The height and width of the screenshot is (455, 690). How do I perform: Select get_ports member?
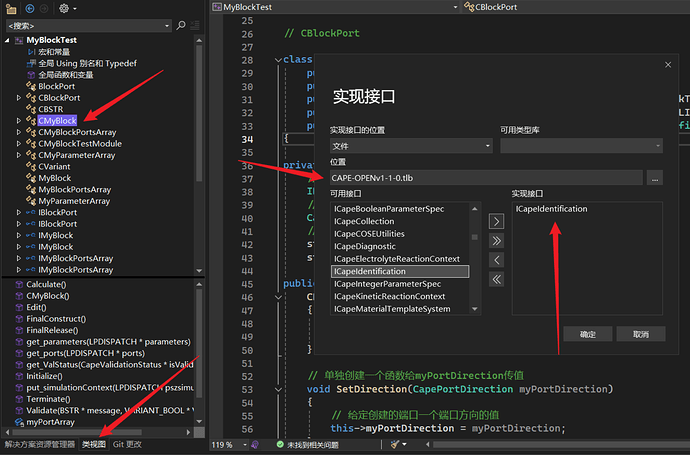click(x=85, y=353)
